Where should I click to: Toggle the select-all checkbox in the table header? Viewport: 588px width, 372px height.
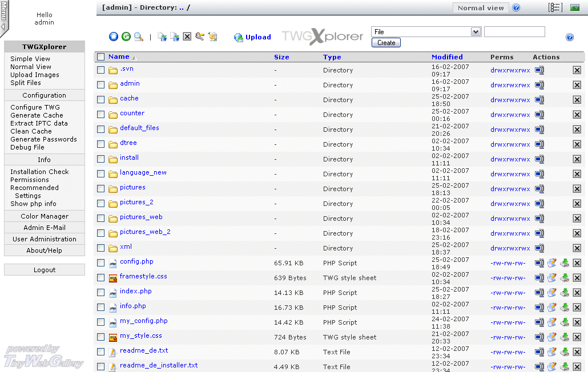coord(101,57)
